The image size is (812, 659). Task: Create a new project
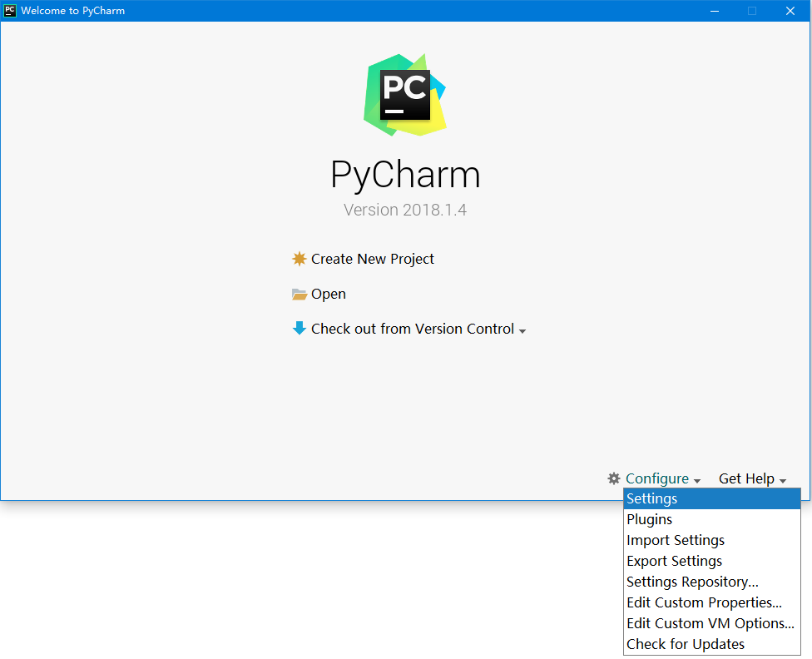click(373, 259)
